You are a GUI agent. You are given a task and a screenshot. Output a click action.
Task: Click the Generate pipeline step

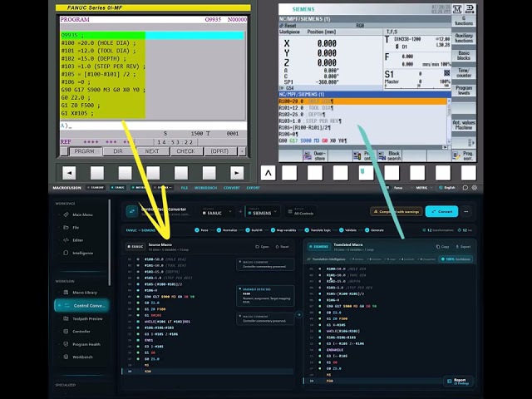point(374,230)
